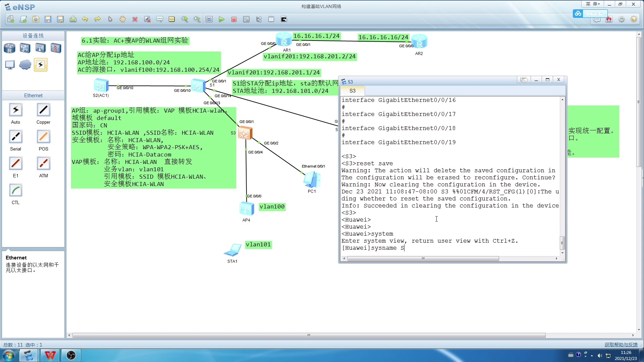Viewport: 644px width, 362px height.
Task: Select the S3 terminal tab
Action: point(352,91)
